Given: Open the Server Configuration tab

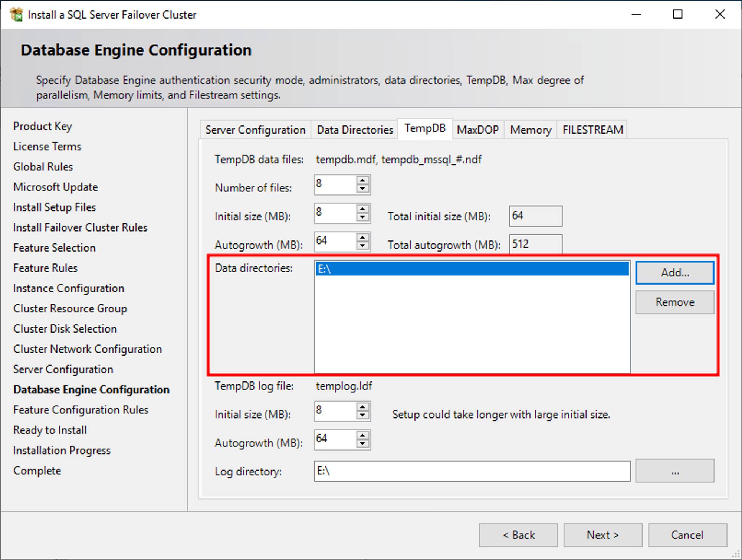Looking at the screenshot, I should point(255,130).
